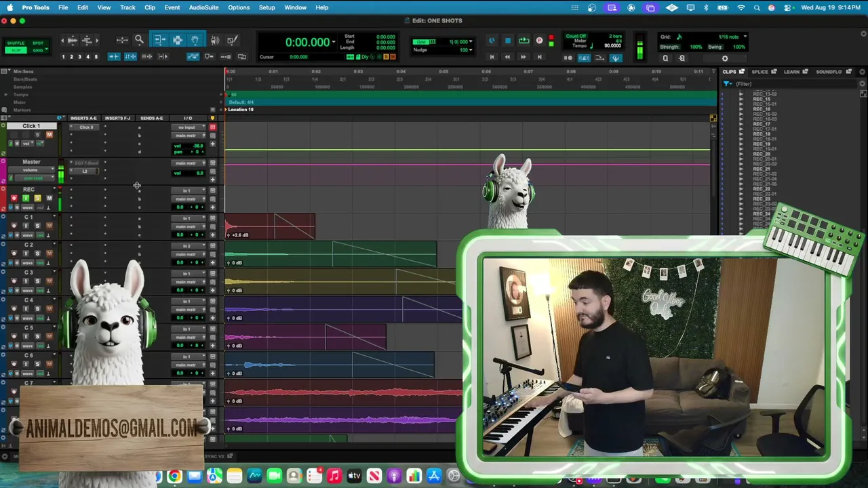Viewport: 868px width, 488px height.
Task: Click Go to End transport button
Action: (x=539, y=57)
